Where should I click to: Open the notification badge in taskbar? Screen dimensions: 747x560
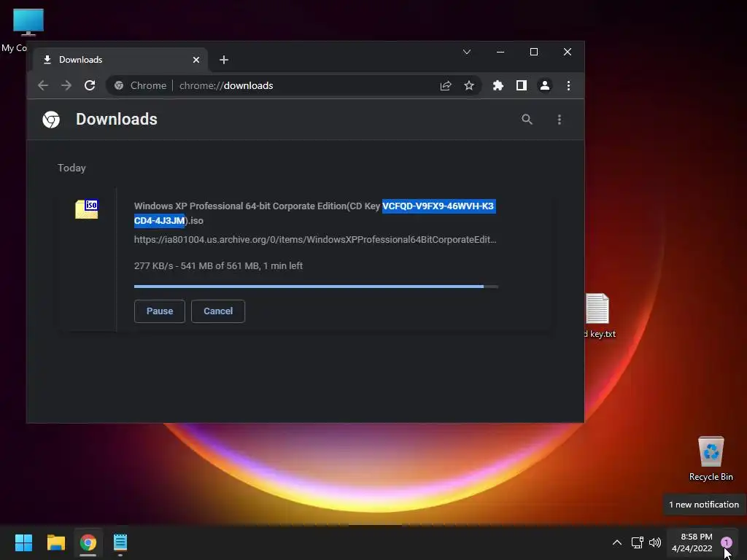[x=726, y=542]
